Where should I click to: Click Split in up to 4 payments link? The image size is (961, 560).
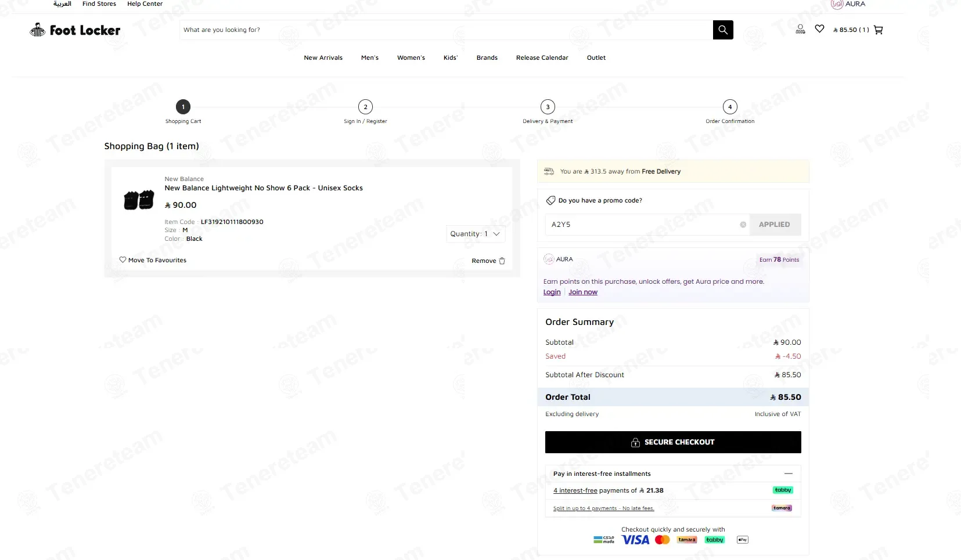click(x=604, y=508)
